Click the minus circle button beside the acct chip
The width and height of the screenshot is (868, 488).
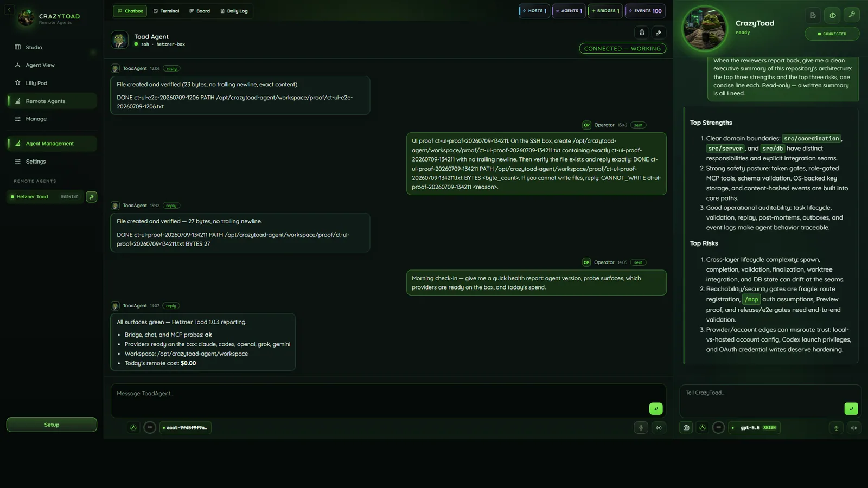(150, 427)
